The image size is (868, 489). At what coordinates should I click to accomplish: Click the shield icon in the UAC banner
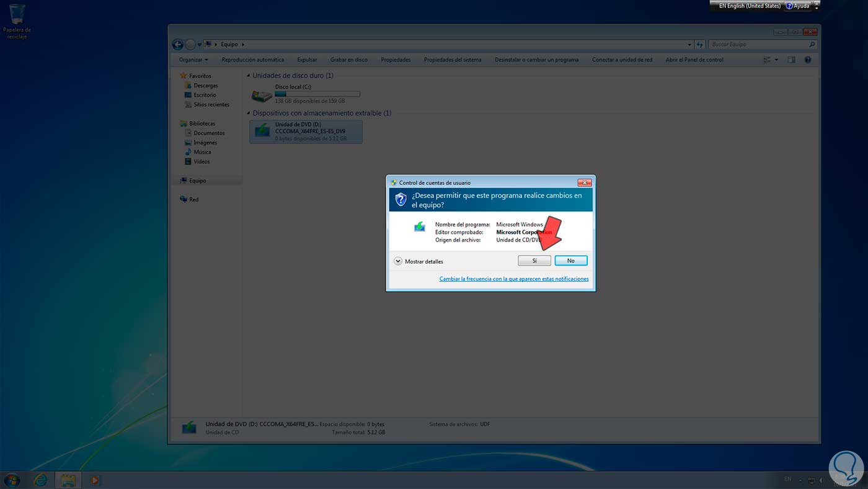[401, 199]
